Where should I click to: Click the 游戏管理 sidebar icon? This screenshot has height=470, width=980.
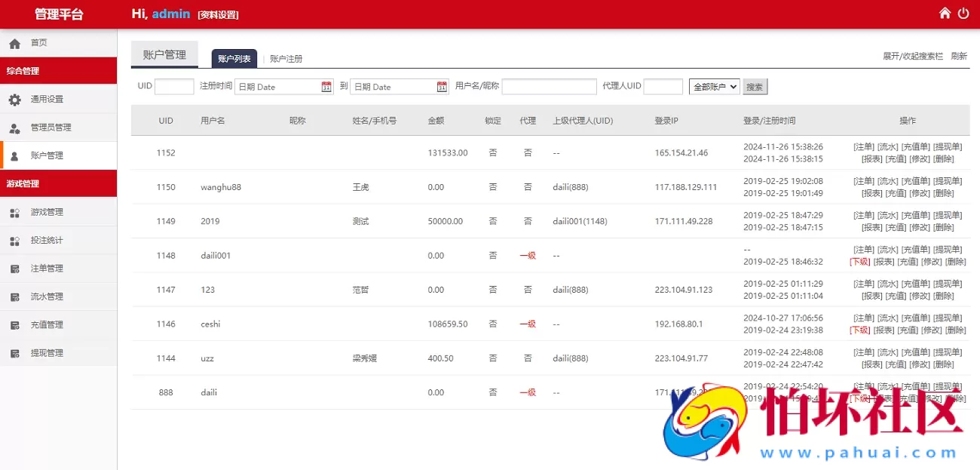pyautogui.click(x=15, y=211)
